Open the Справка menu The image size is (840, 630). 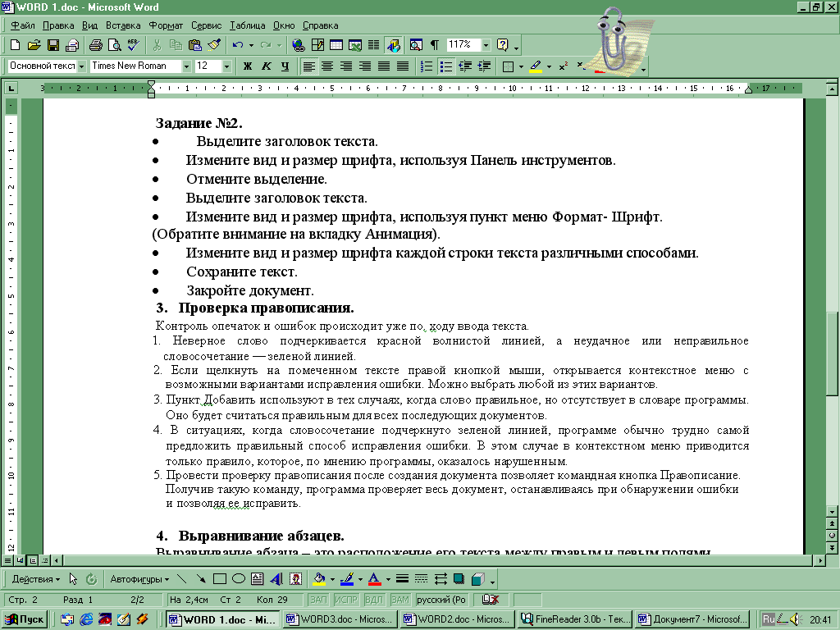[321, 25]
